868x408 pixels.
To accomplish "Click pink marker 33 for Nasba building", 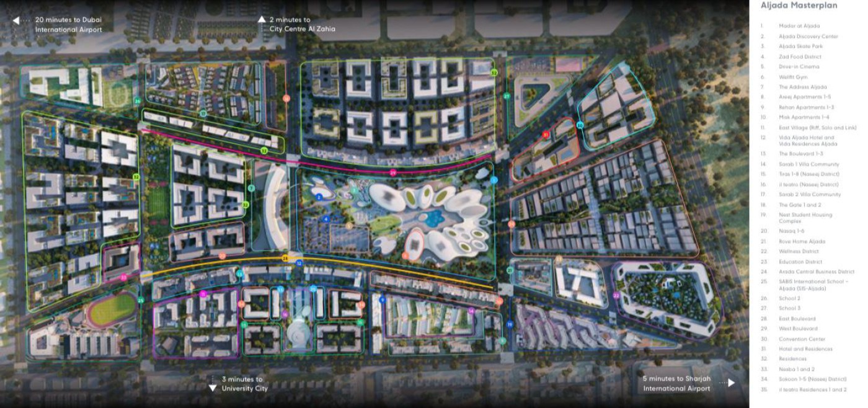I will (123, 278).
